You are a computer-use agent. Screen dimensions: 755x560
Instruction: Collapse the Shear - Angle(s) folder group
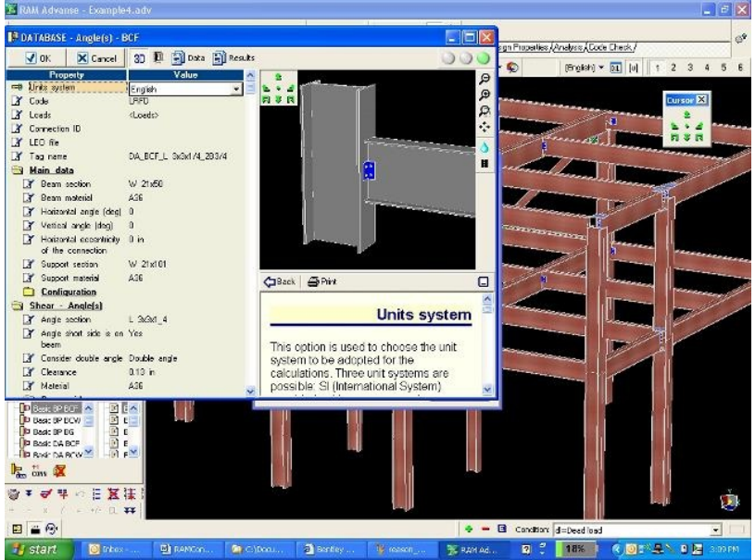tap(18, 306)
